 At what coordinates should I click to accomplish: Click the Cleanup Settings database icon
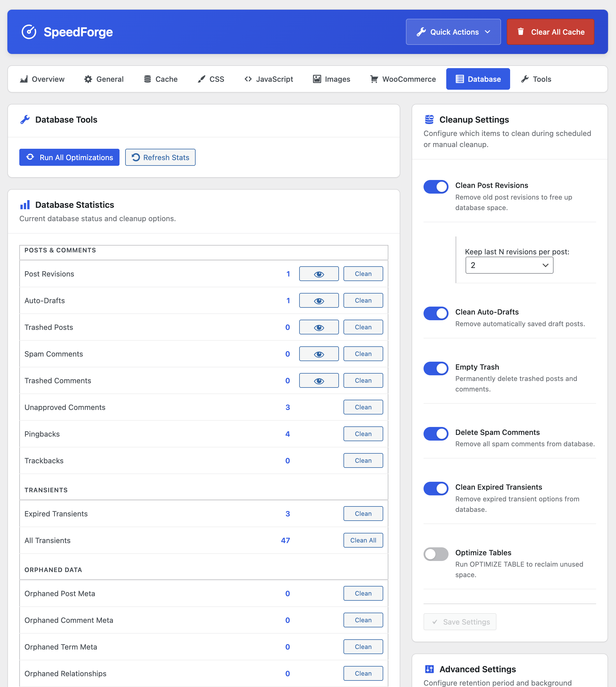[x=429, y=120]
